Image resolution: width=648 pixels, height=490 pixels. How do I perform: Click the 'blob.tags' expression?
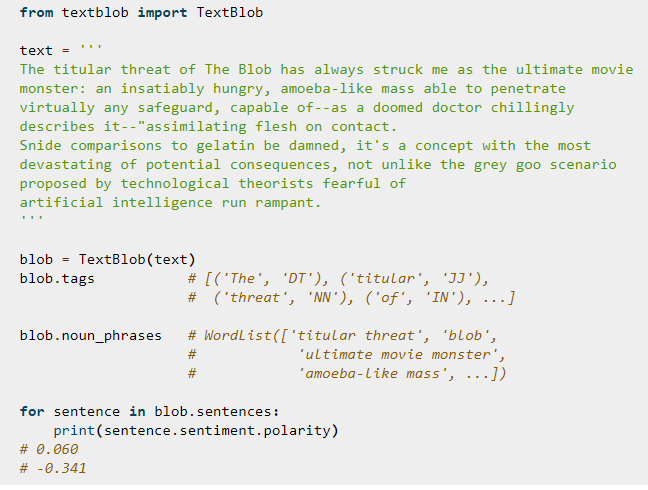(x=57, y=278)
